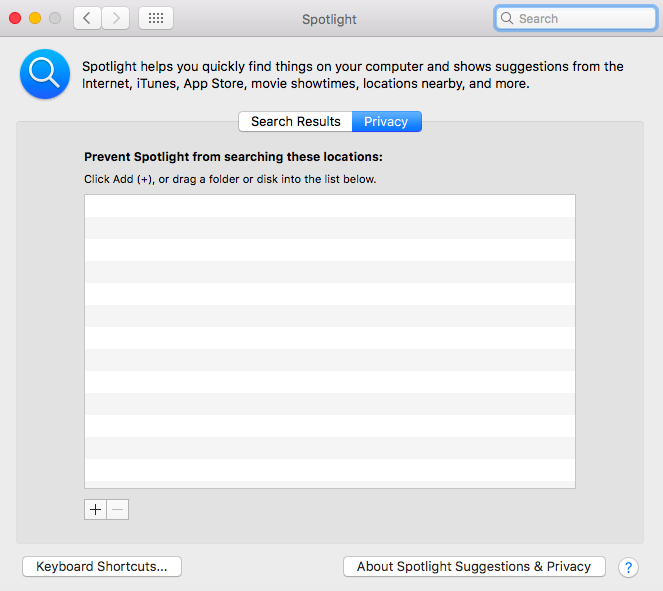
Task: Open Keyboard Shortcuts settings
Action: [x=102, y=566]
